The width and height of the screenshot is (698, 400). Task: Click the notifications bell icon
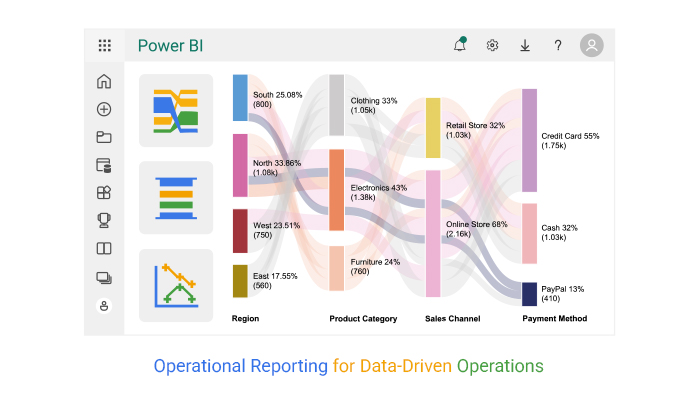coord(460,46)
